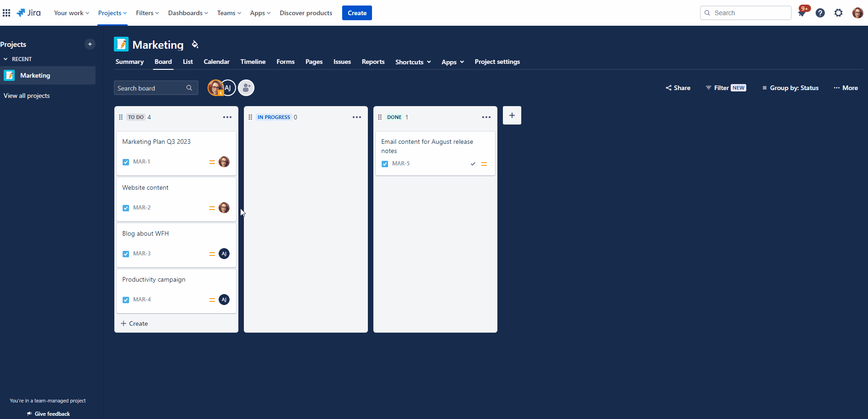Expand the Your work dropdown
The image size is (868, 419).
tap(72, 13)
